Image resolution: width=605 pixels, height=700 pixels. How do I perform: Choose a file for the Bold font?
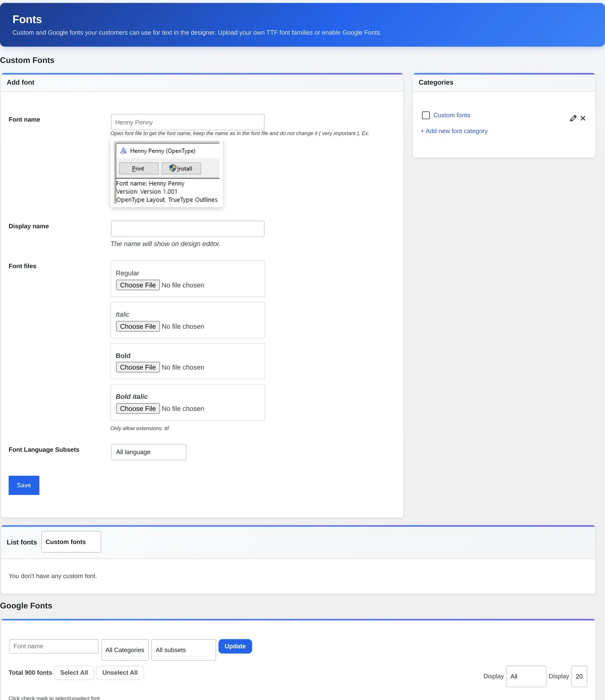pyautogui.click(x=138, y=367)
